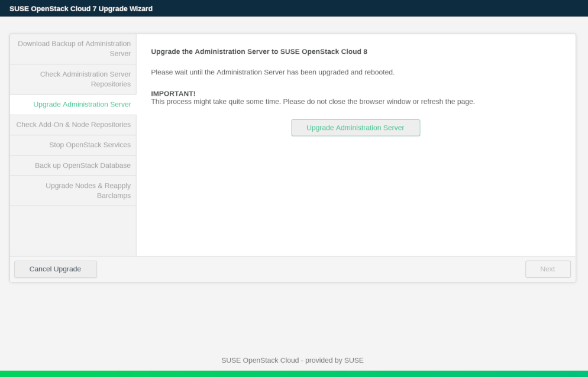Open the Back up OpenStack Database step
This screenshot has height=377, width=588.
pos(82,165)
